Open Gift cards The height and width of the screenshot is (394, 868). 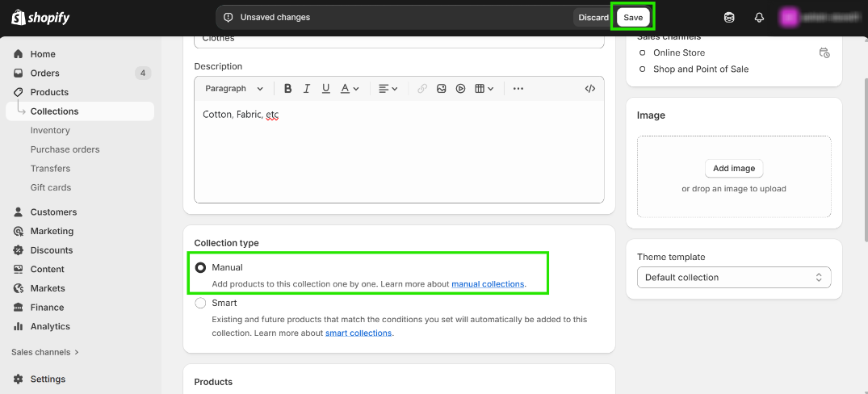point(51,187)
